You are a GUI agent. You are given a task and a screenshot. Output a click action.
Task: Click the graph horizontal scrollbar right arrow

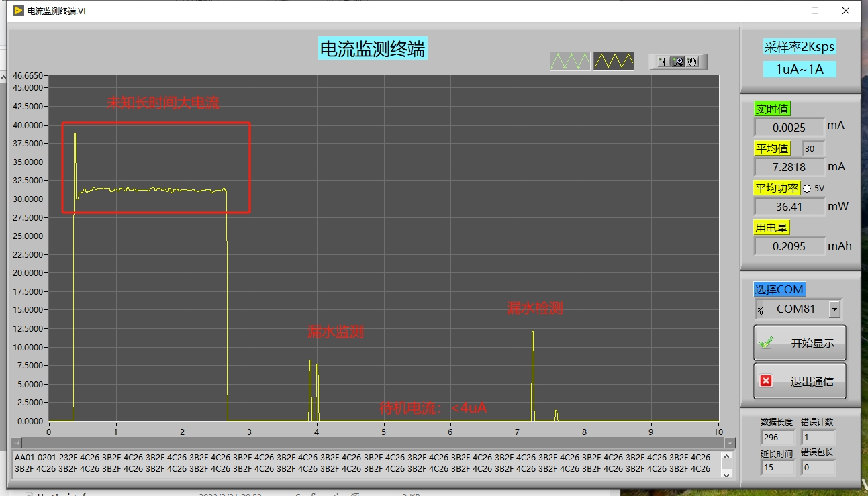click(x=729, y=443)
